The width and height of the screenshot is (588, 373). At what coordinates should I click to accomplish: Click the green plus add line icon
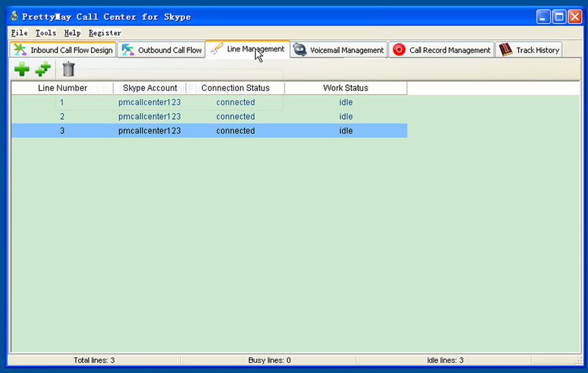tap(22, 69)
